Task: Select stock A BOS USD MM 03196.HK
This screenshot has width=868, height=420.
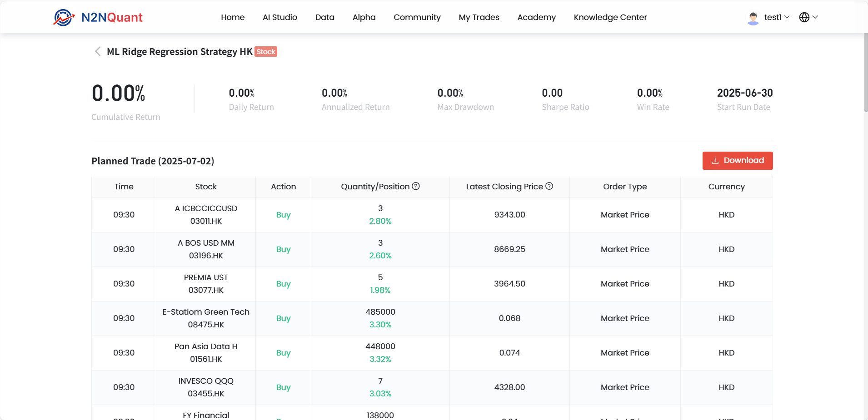Action: click(x=206, y=249)
